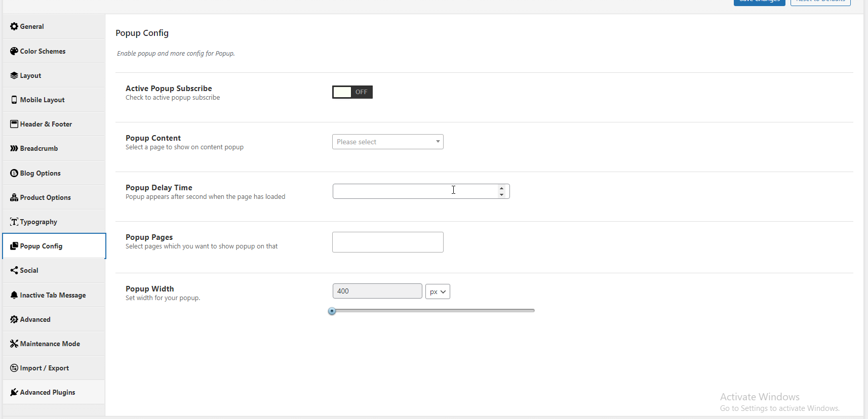Open the px unit dropdown
868x419 pixels.
(438, 291)
